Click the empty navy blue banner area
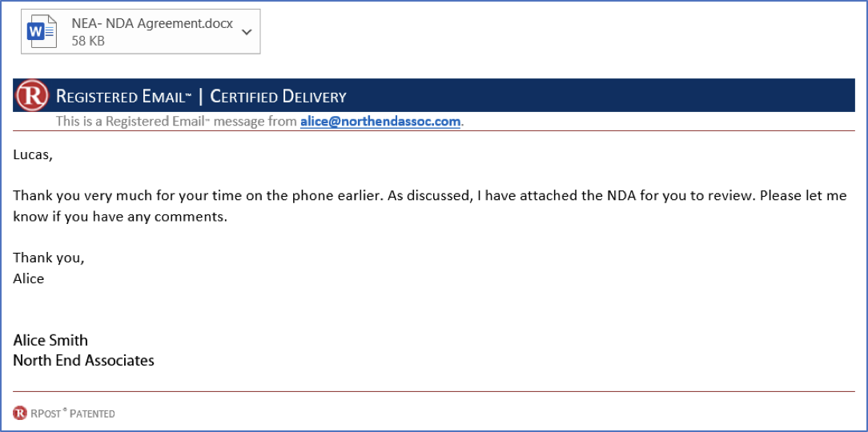The image size is (868, 432). point(601,96)
